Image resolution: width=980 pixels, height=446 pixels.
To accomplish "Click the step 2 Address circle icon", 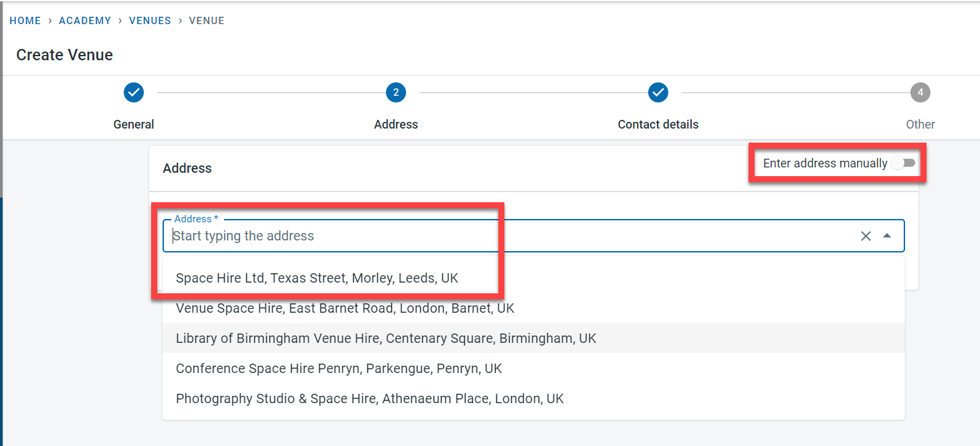I will tap(396, 92).
